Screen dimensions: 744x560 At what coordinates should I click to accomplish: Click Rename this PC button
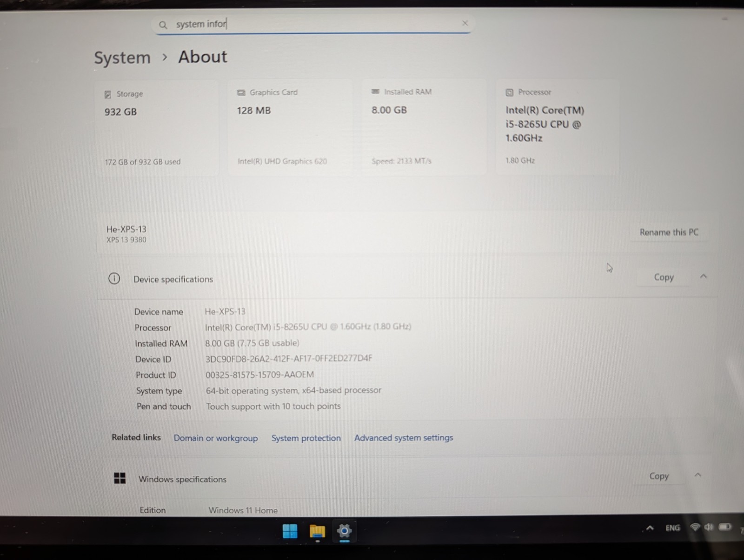[x=669, y=232]
